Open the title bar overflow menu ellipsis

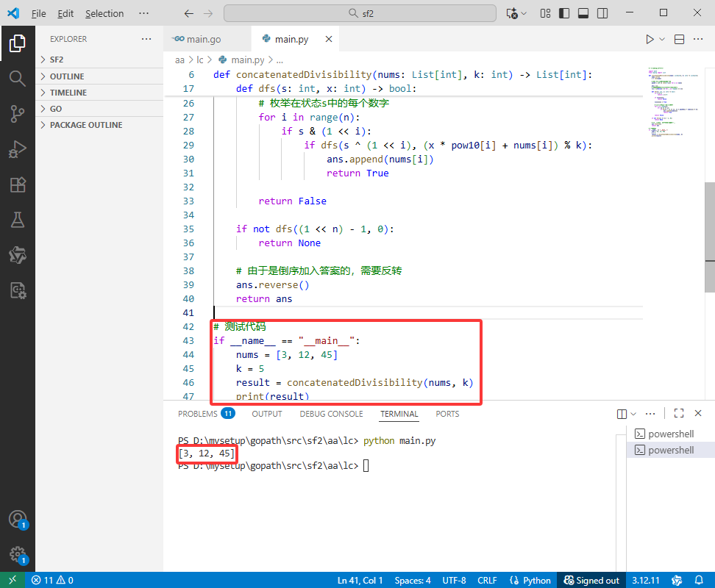coord(143,13)
